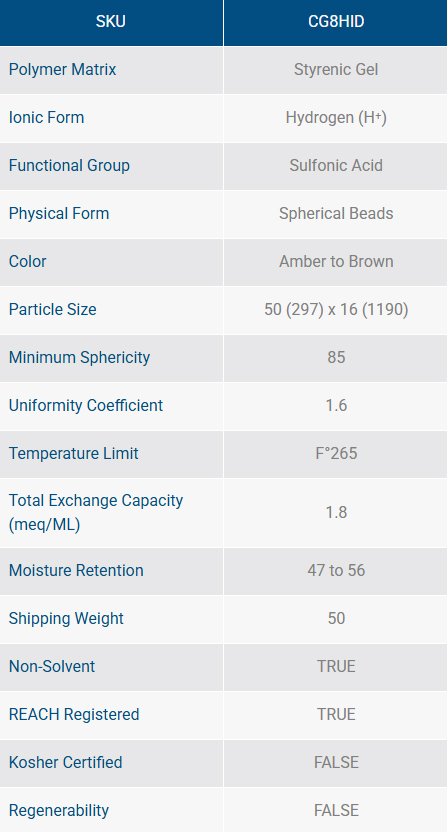Click the Total Exchange Capacity (meq/ML) label

click(x=96, y=513)
